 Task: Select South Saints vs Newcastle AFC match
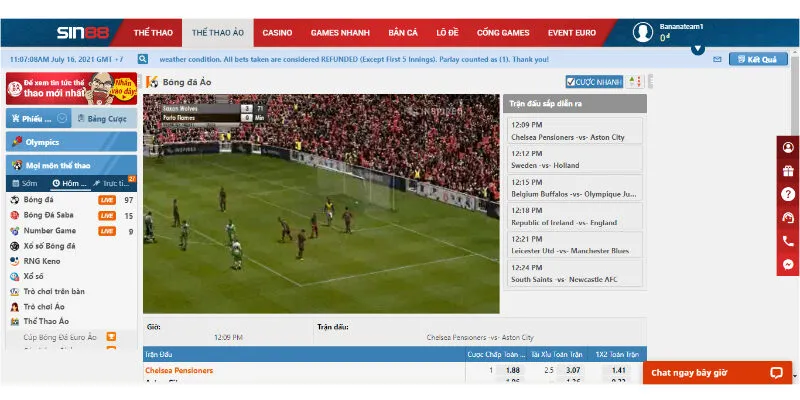(575, 273)
